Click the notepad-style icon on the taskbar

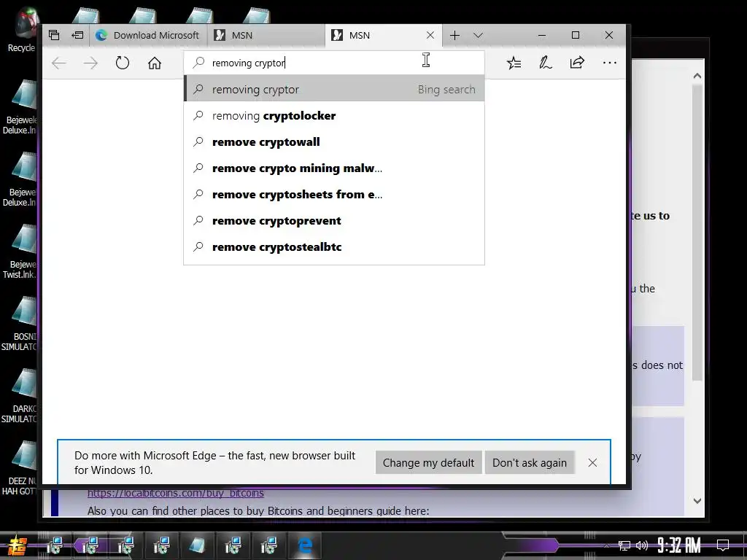197,545
